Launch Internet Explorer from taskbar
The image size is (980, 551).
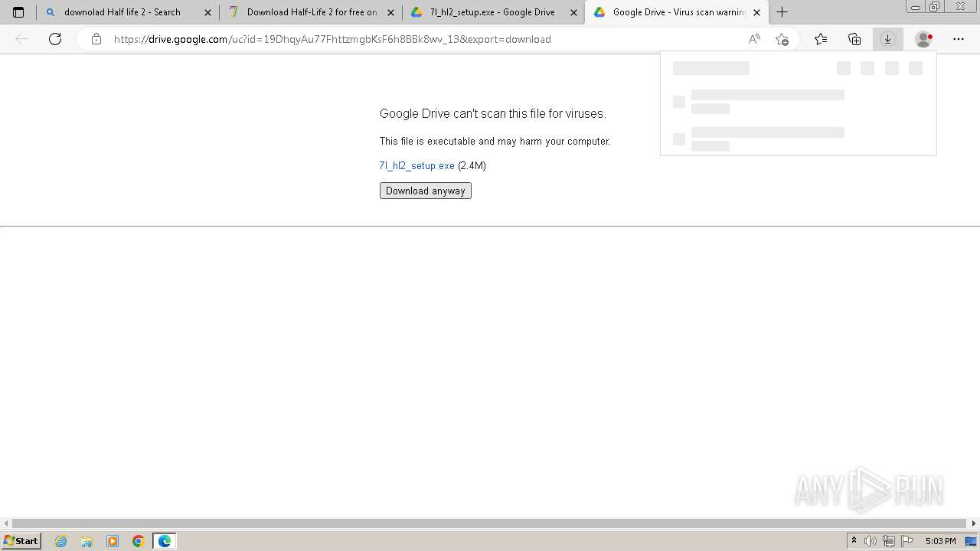tap(61, 541)
